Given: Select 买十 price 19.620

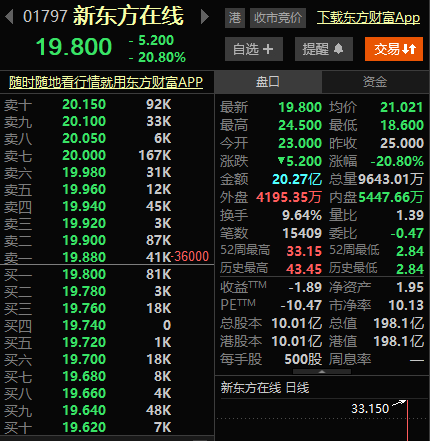Looking at the screenshot, I should (84, 427).
